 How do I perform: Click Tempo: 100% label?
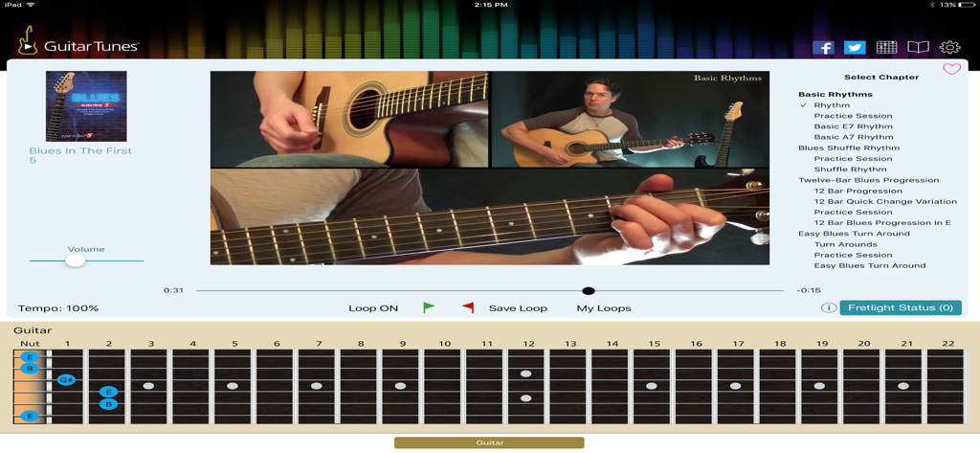click(x=58, y=308)
